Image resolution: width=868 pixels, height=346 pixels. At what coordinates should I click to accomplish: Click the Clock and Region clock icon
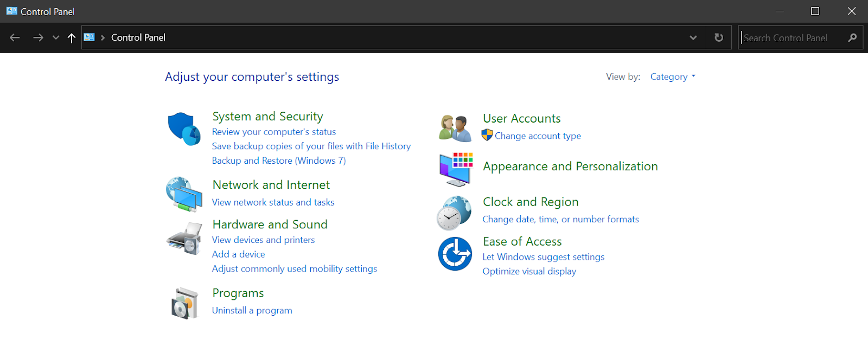point(454,213)
